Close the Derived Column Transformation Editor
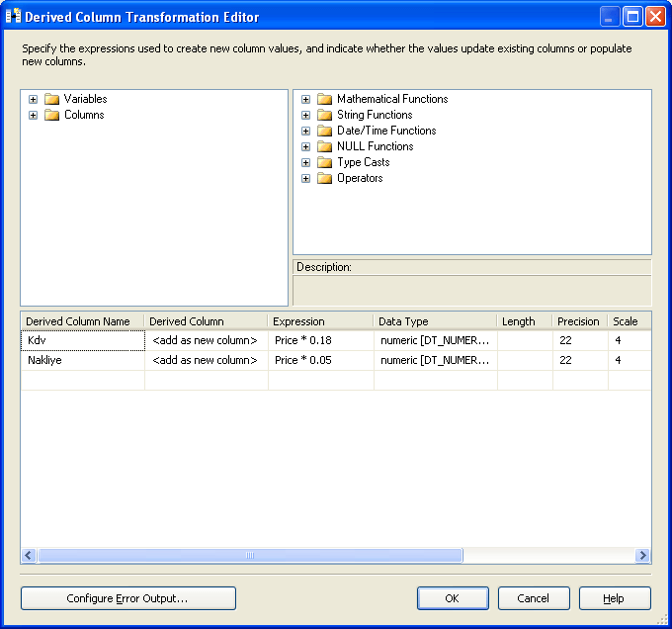 656,17
